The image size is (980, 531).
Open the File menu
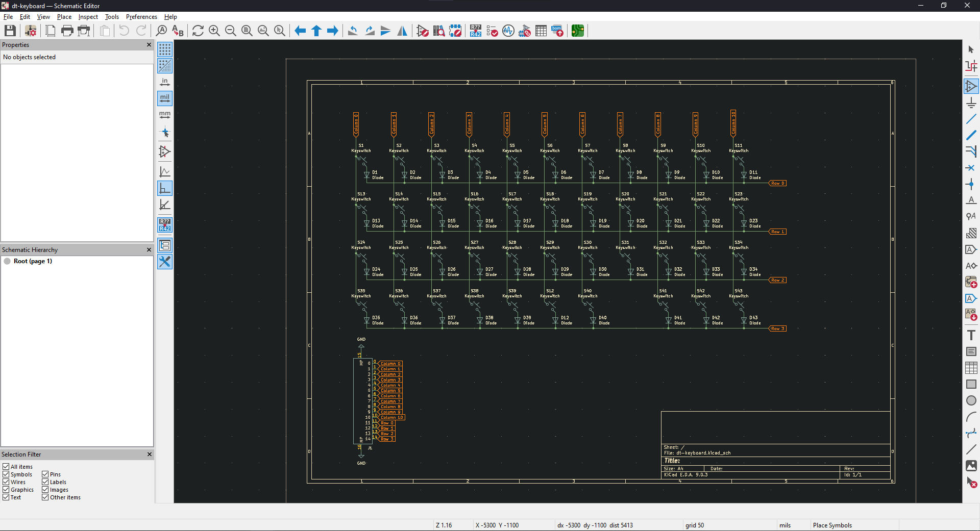pyautogui.click(x=8, y=17)
